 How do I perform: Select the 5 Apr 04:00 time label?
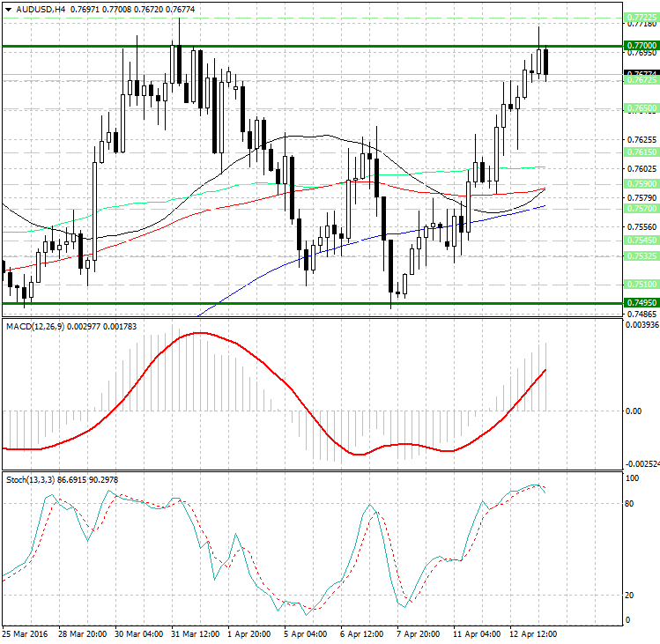[x=306, y=633]
